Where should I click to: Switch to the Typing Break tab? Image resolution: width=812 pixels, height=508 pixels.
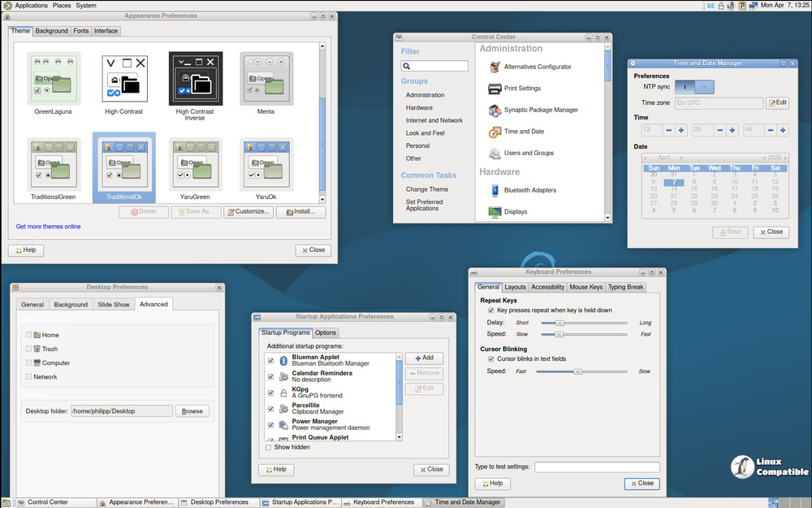tap(625, 287)
